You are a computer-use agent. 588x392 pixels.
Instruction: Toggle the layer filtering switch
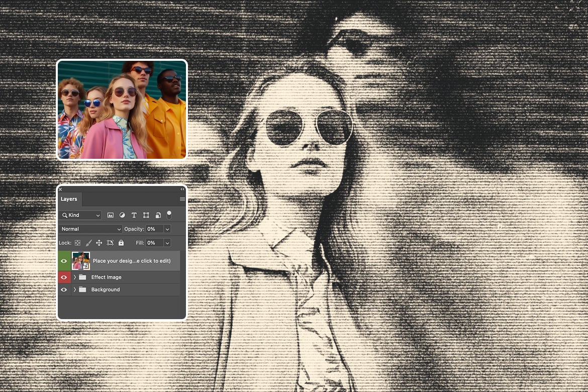tap(169, 215)
